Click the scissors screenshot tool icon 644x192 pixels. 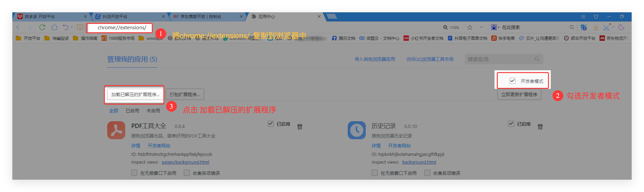(606, 27)
